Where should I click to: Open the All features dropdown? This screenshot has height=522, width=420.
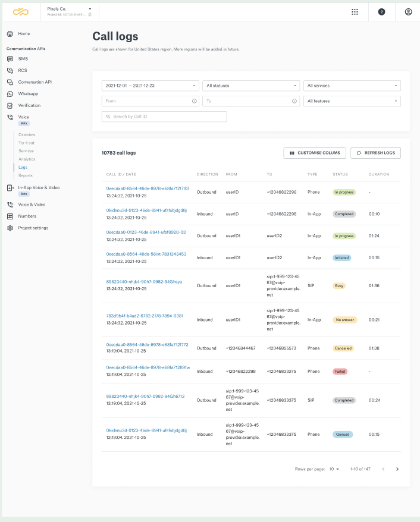[x=352, y=101]
